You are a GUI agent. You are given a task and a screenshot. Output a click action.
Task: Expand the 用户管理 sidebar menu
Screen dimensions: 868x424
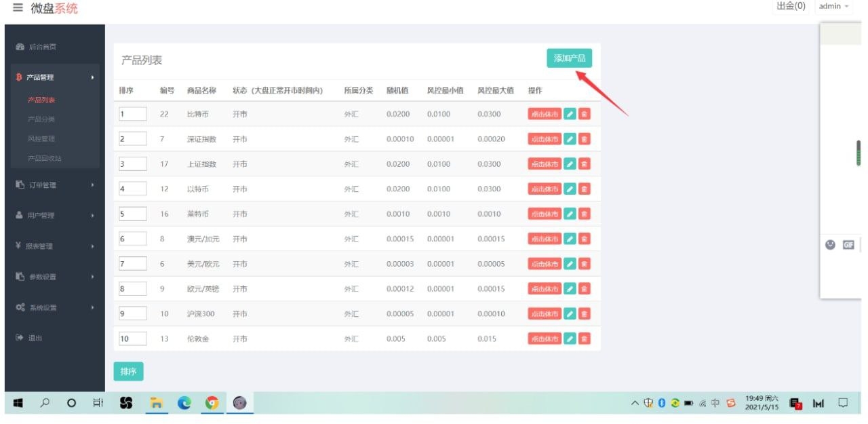coord(54,216)
